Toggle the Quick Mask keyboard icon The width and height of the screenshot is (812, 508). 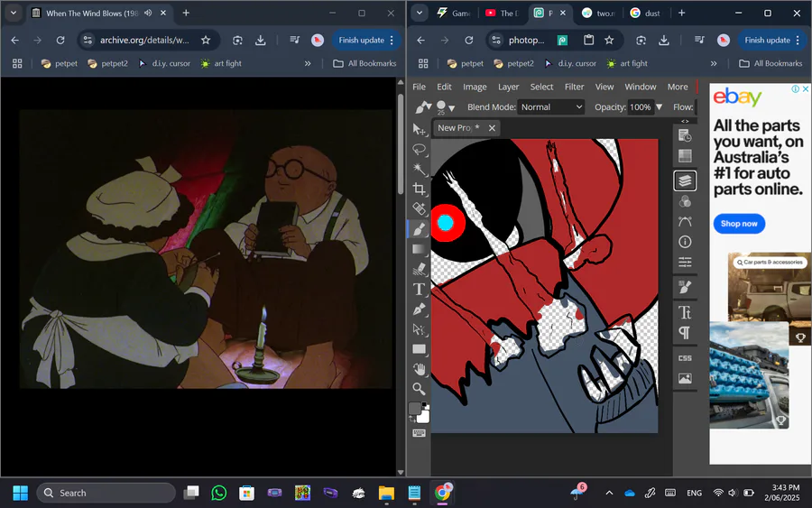[x=419, y=433]
